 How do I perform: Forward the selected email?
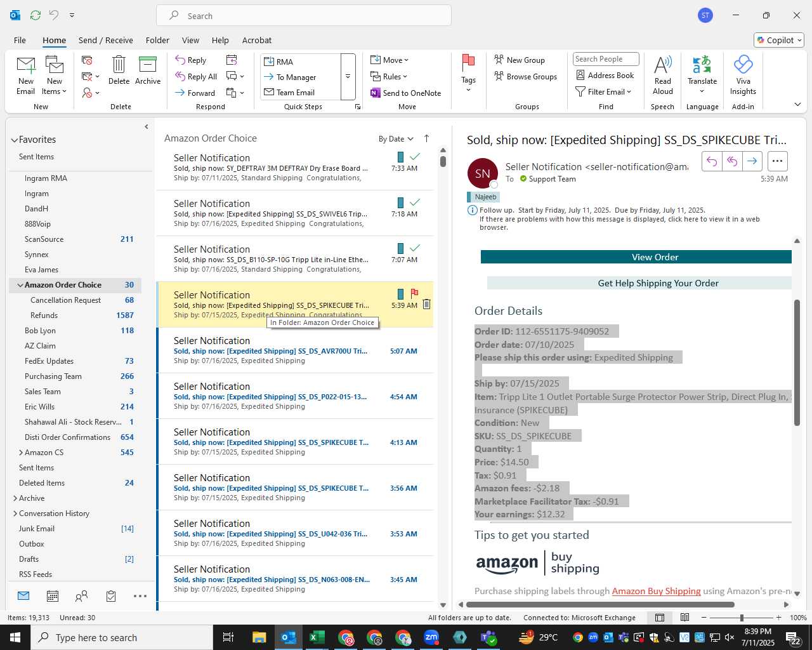coord(195,93)
